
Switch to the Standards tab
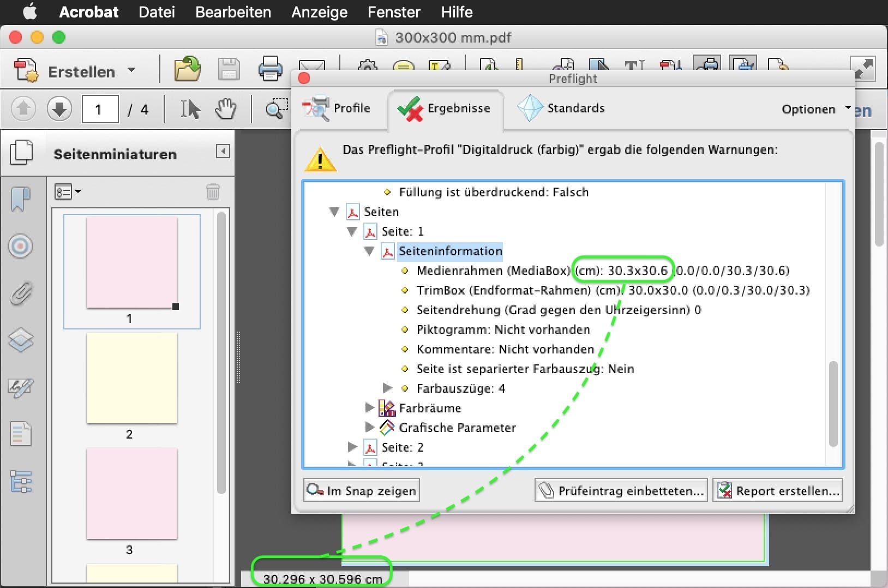point(561,108)
